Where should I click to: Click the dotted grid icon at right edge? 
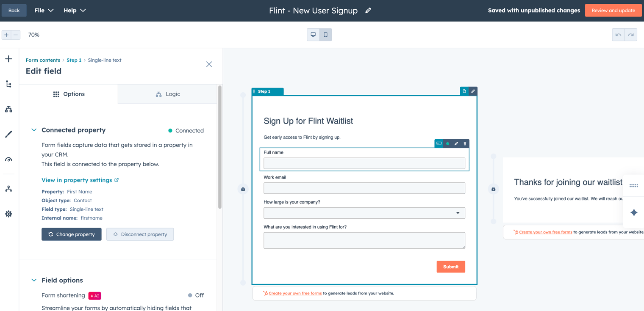(634, 186)
